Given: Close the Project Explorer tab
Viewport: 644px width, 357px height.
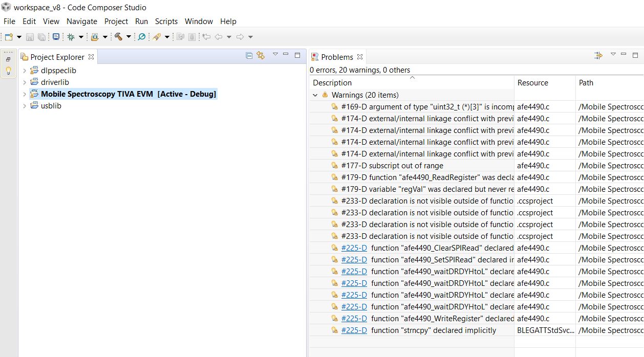Looking at the screenshot, I should click(91, 57).
